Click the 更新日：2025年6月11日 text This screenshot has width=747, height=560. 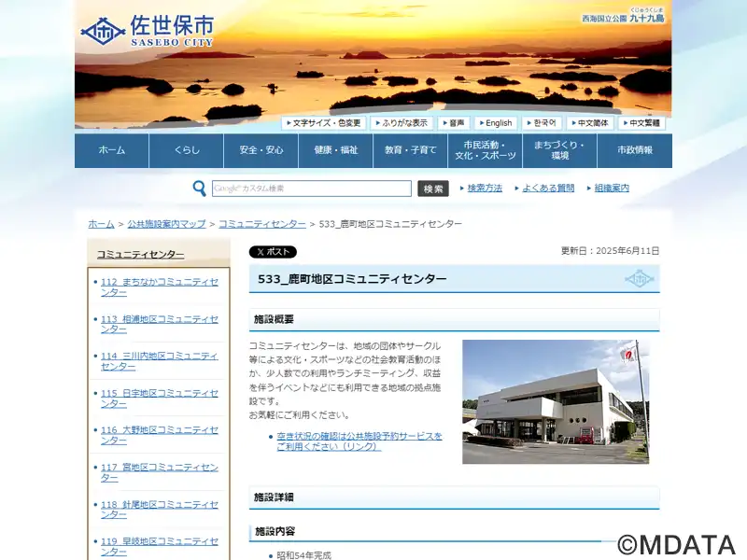(611, 251)
